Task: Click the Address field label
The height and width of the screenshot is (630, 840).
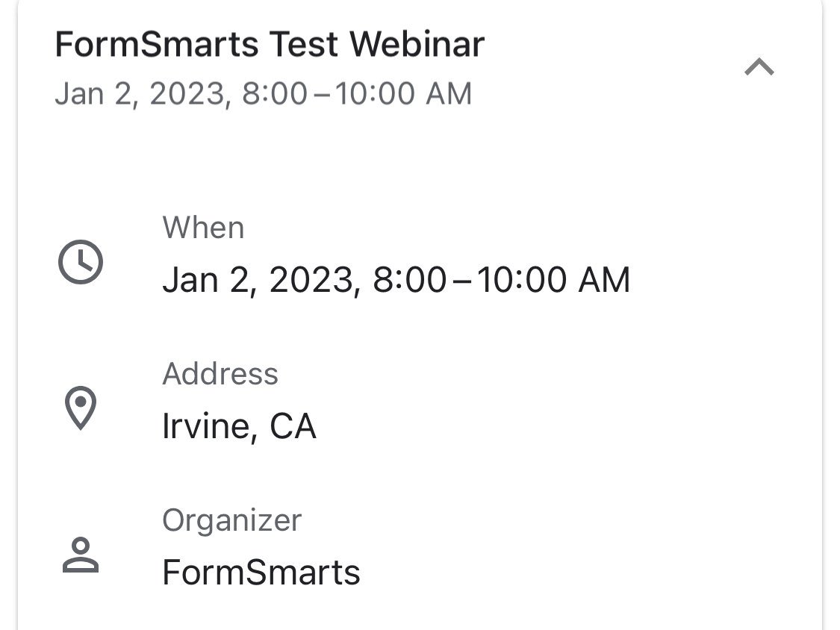Action: point(220,373)
